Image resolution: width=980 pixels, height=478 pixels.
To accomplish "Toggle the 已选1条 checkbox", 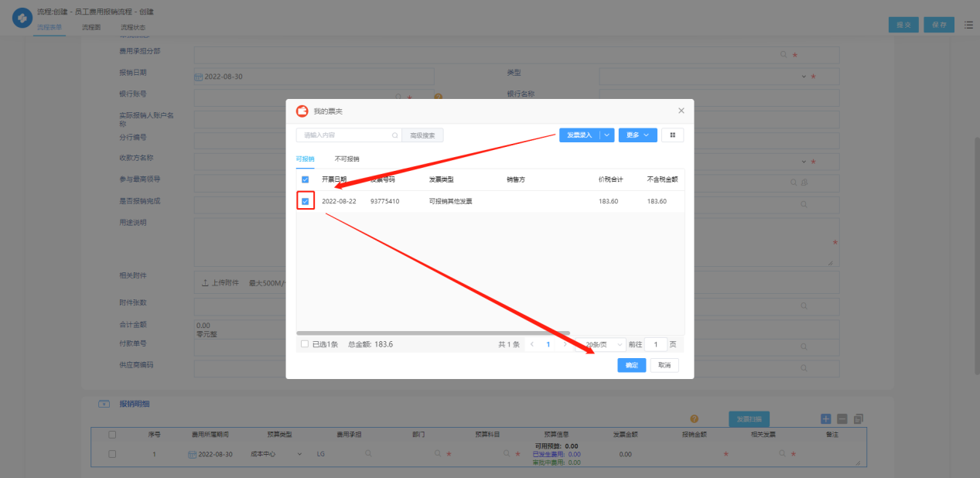I will [305, 344].
